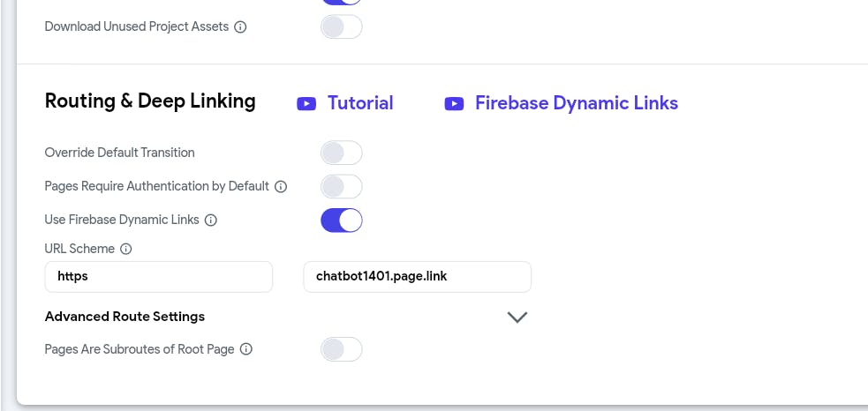Collapse Advanced Route Settings with chevron
This screenshot has height=411, width=868.
pos(517,318)
